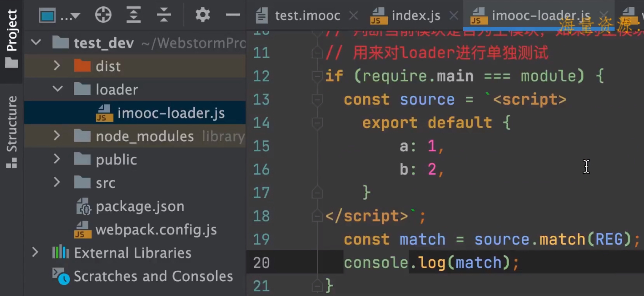Image resolution: width=644 pixels, height=296 pixels.
Task: Expand the dist folder
Action: pos(57,66)
